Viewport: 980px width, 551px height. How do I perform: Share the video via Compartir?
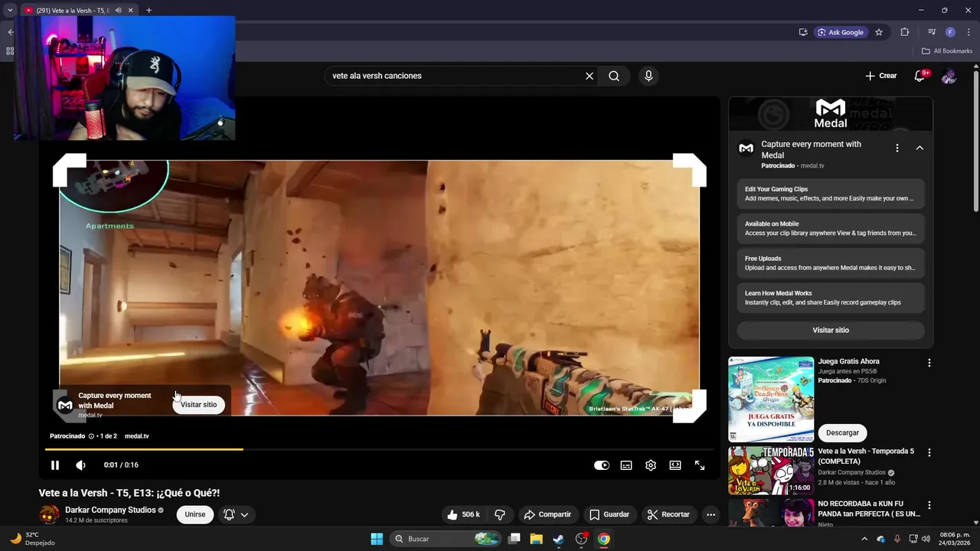coord(547,514)
